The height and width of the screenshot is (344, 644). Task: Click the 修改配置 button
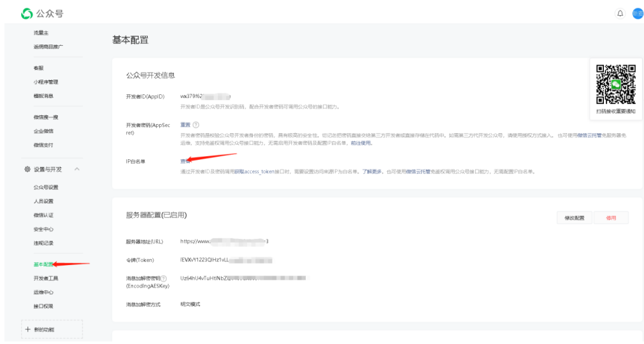click(x=575, y=218)
